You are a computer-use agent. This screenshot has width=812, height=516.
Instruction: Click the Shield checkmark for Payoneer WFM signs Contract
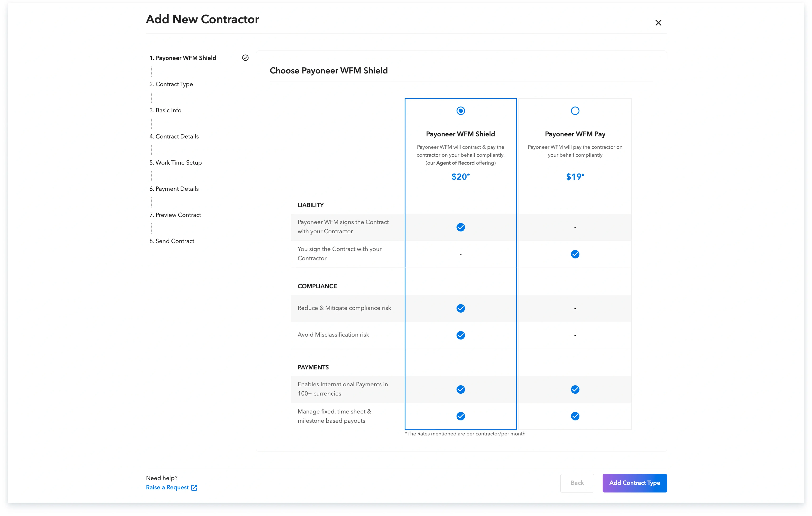click(x=460, y=227)
